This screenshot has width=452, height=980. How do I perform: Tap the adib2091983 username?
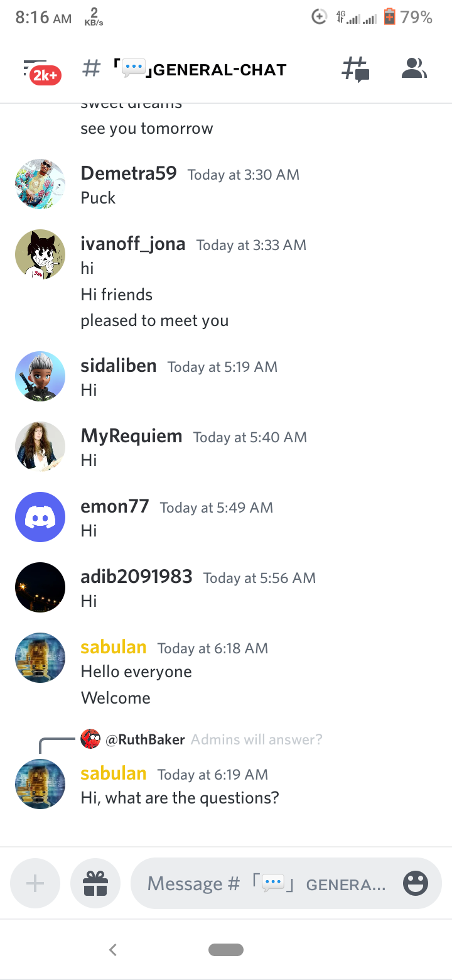coord(136,577)
